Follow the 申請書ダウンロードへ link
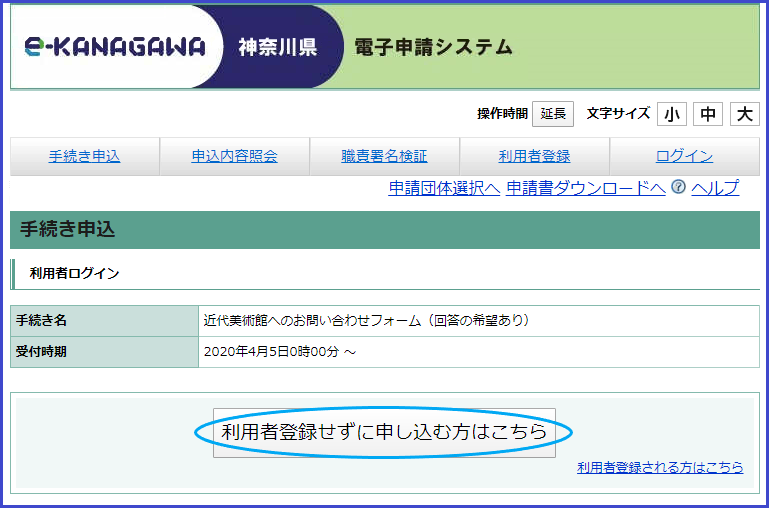 (586, 188)
